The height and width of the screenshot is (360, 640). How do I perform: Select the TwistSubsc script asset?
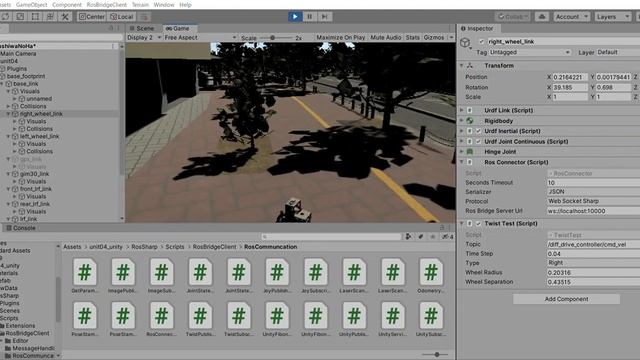coord(239,319)
